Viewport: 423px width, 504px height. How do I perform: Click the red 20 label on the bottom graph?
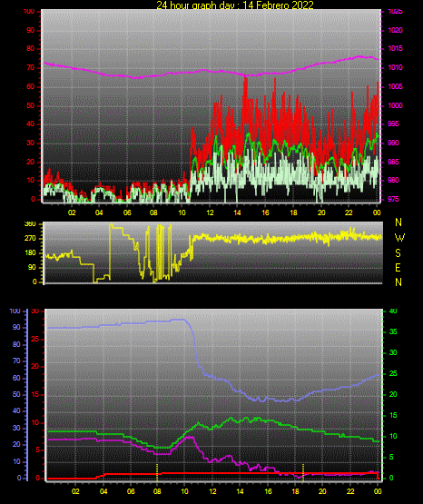(x=35, y=367)
